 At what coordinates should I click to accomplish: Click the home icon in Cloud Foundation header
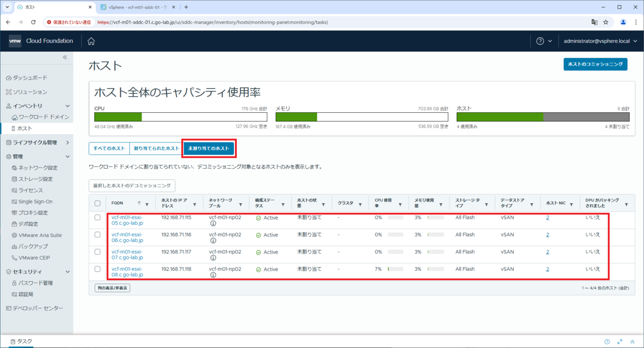91,41
